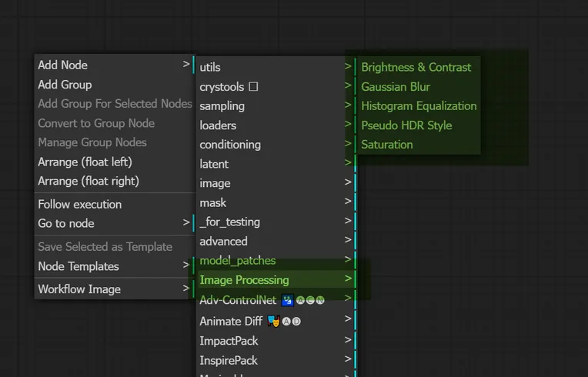Select Add Group from context menu
588x377 pixels.
click(65, 85)
